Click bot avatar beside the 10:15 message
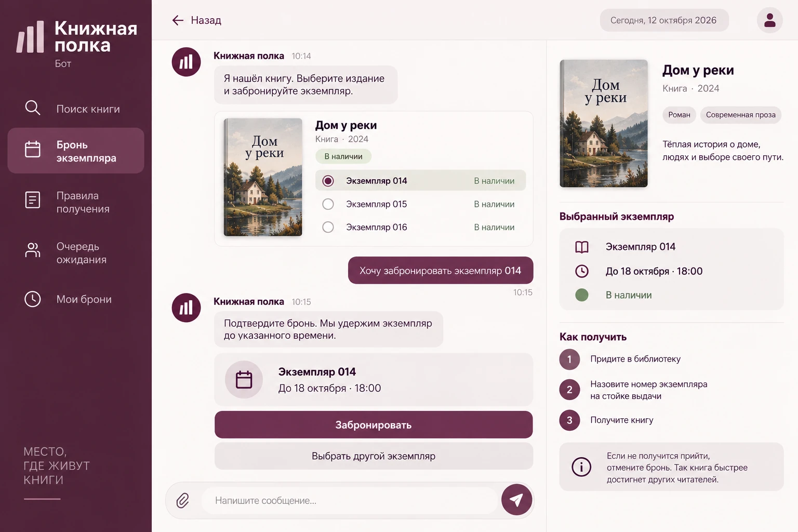 point(187,308)
